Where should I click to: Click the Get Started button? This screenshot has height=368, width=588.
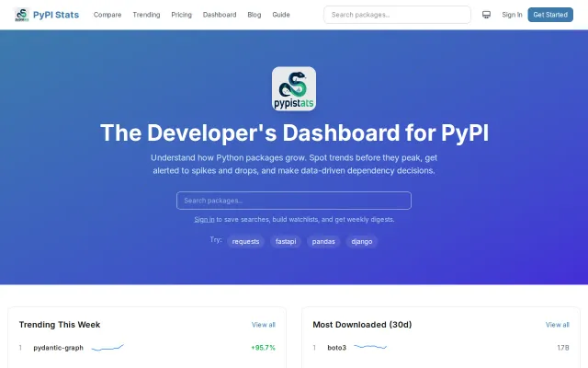(550, 15)
